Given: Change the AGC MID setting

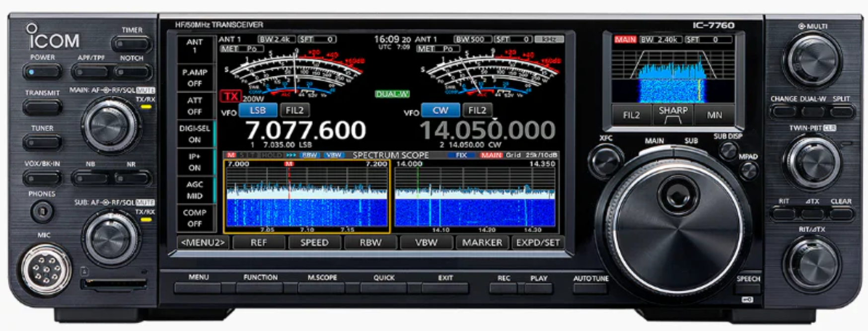Looking at the screenshot, I should (195, 190).
